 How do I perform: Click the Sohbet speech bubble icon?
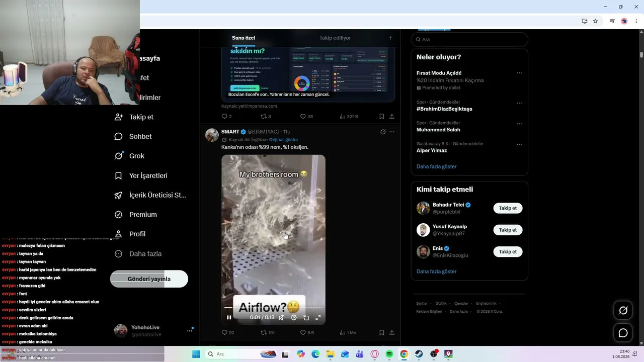coord(119,137)
